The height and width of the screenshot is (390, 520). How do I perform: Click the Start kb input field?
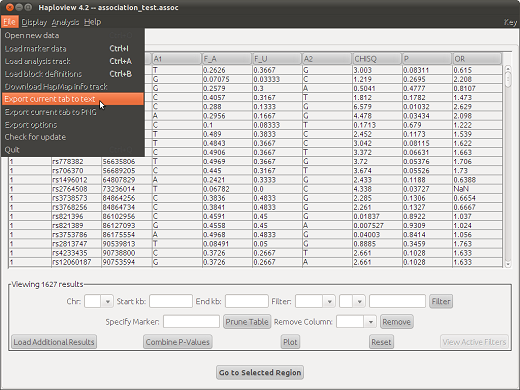(171, 301)
